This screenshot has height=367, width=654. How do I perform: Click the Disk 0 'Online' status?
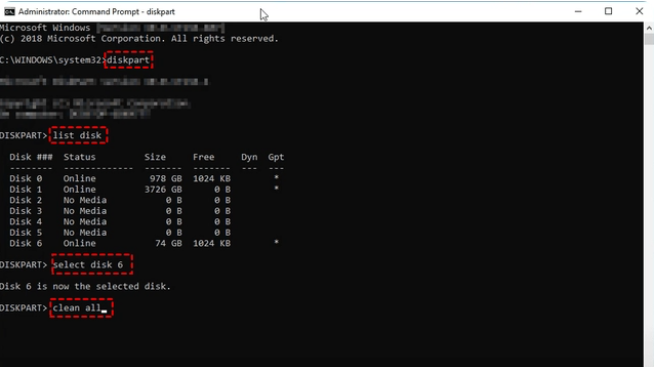pyautogui.click(x=79, y=178)
